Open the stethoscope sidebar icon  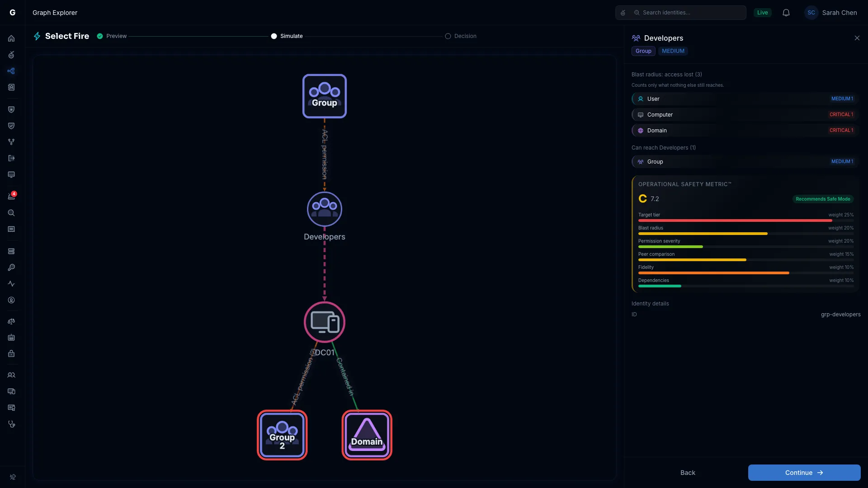11,424
